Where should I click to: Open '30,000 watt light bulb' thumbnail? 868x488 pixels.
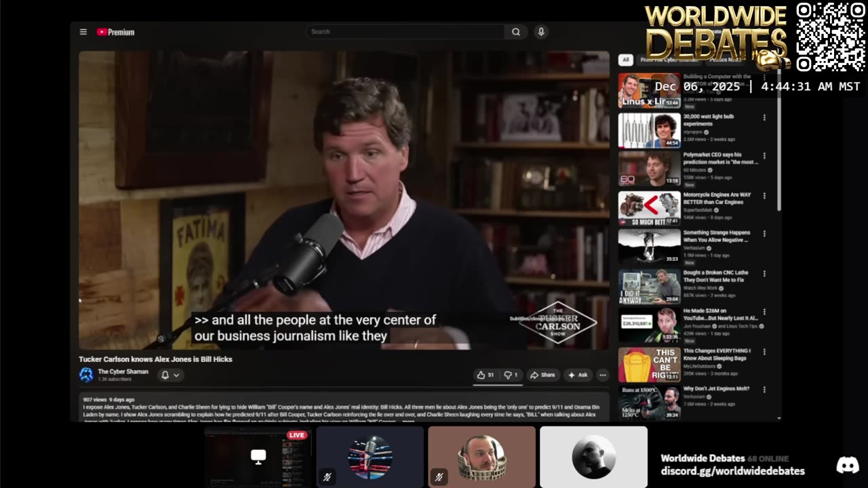(x=649, y=130)
